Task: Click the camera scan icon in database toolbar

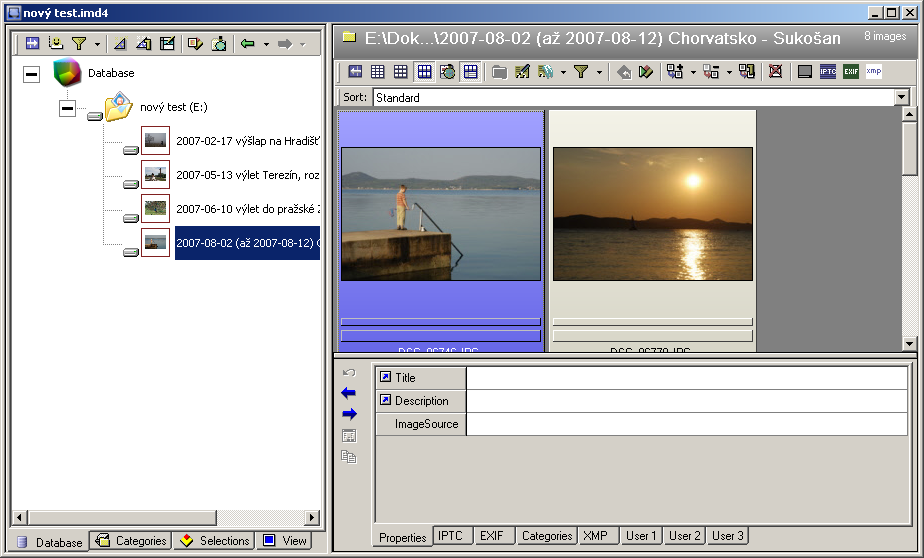Action: 219,43
